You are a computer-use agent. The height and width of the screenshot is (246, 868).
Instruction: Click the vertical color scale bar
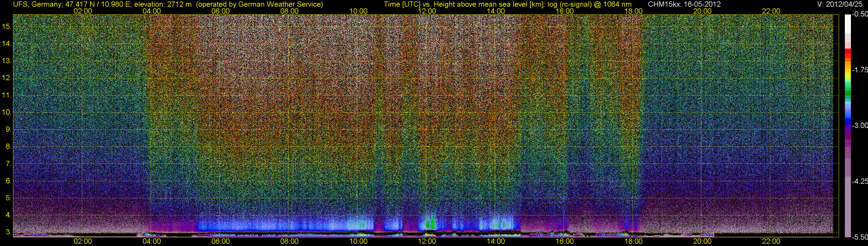848,126
